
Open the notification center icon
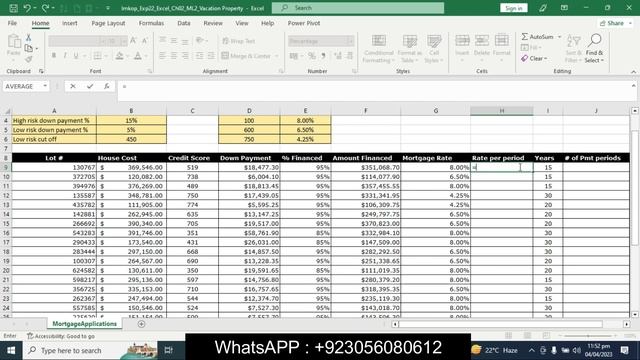pos(624,350)
